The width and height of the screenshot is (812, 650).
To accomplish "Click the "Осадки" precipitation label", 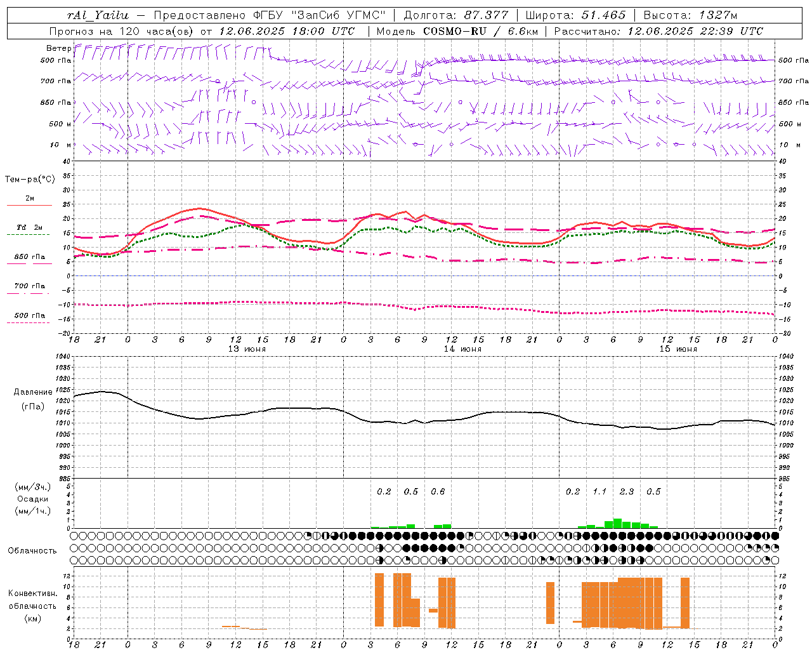I will (x=33, y=499).
